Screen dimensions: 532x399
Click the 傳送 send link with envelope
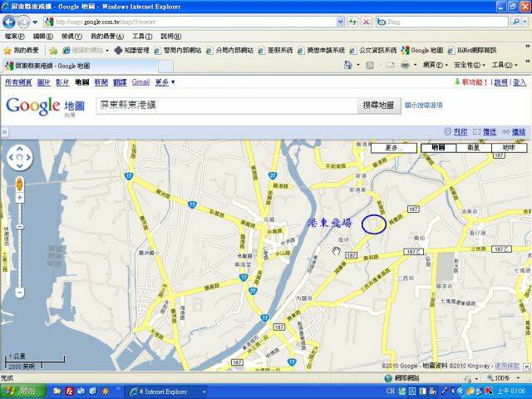[x=485, y=131]
